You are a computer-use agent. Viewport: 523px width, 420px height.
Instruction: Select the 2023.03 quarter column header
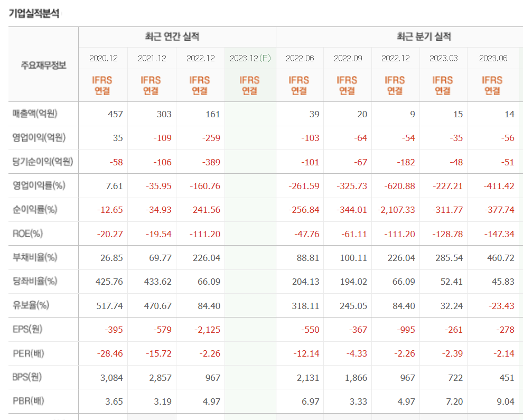(x=444, y=59)
